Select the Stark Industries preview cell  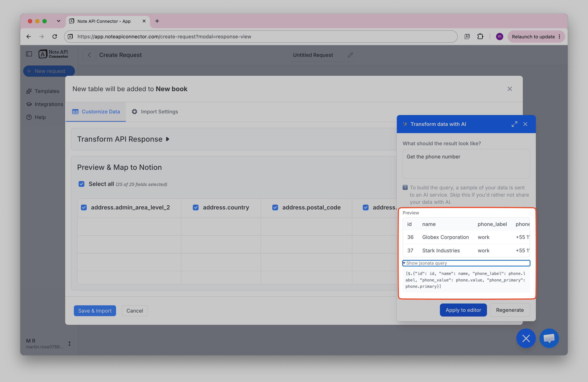coord(441,251)
